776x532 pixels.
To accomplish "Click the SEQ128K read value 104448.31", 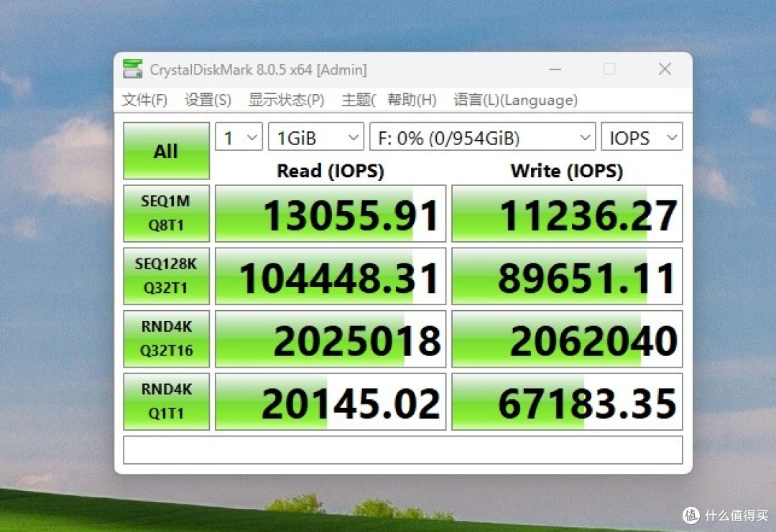I will pos(331,276).
